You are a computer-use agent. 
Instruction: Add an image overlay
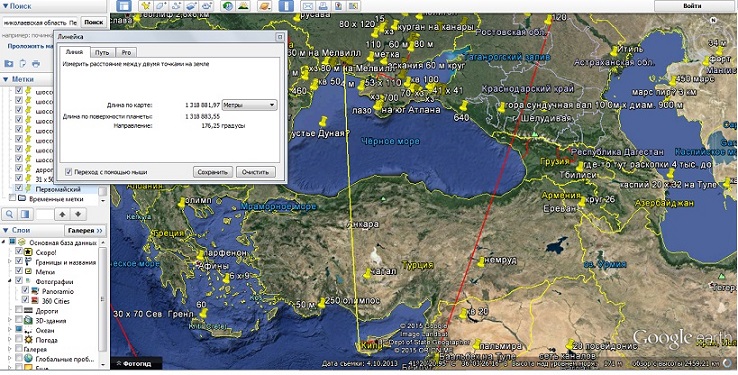tap(191, 6)
